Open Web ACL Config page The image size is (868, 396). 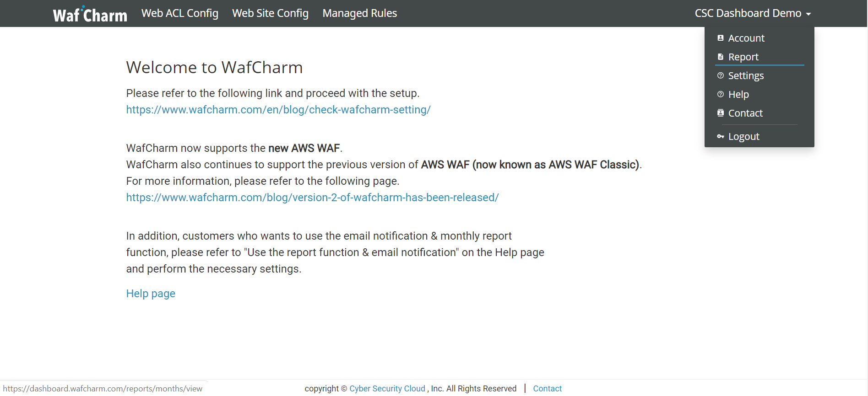point(180,13)
